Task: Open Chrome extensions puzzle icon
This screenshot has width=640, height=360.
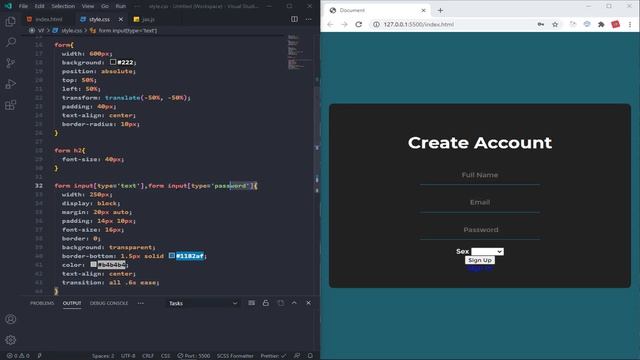Action: click(x=601, y=24)
